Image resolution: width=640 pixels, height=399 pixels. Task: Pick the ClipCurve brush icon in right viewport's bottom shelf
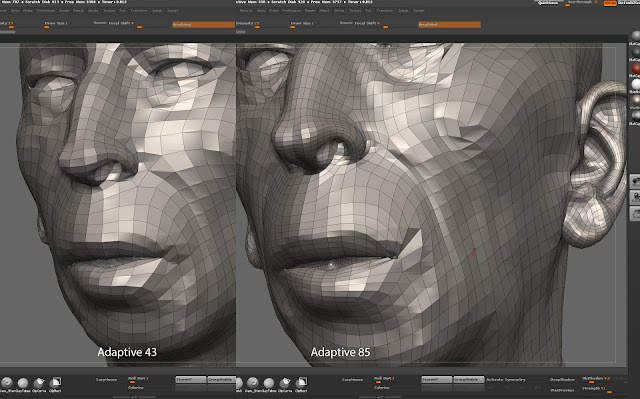[285, 382]
